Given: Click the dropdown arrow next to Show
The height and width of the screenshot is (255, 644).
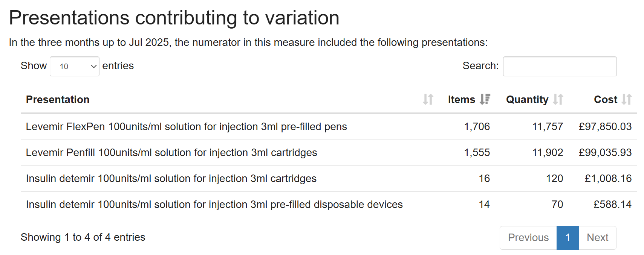Looking at the screenshot, I should (93, 66).
